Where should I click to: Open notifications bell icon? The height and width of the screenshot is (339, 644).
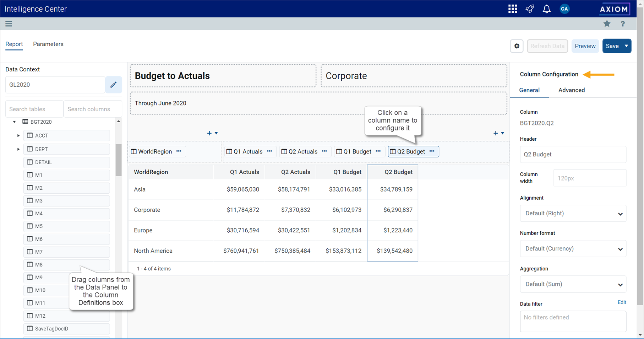coord(546,9)
